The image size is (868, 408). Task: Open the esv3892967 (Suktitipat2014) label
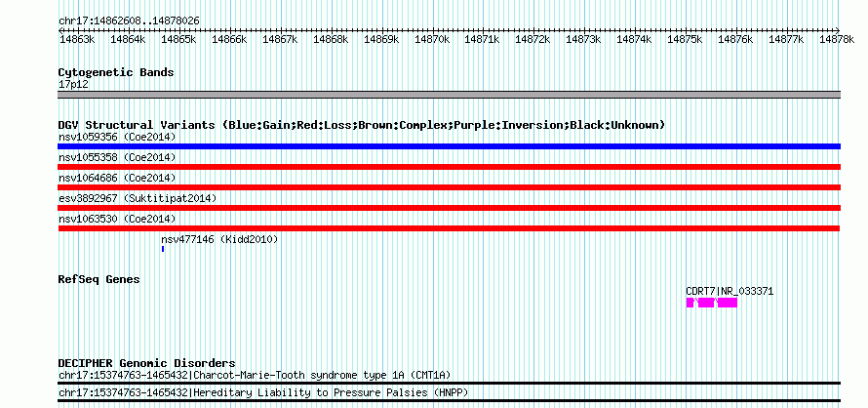click(138, 198)
